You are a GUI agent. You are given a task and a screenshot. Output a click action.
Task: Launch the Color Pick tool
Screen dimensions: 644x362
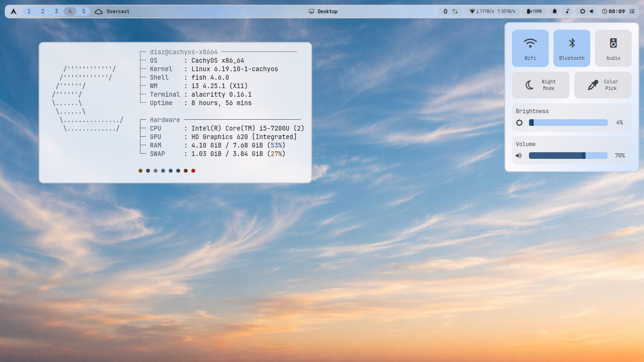(x=603, y=85)
